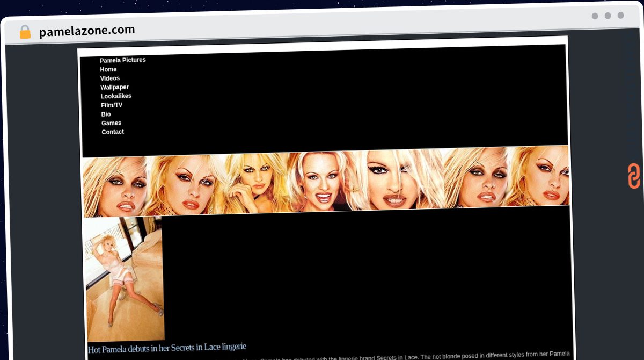This screenshot has width=644, height=360.
Task: Open the Lookalikes page
Action: tap(116, 96)
